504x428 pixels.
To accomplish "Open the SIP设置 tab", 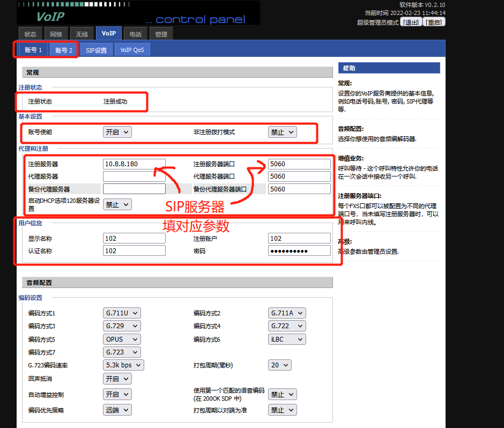I will [x=97, y=50].
